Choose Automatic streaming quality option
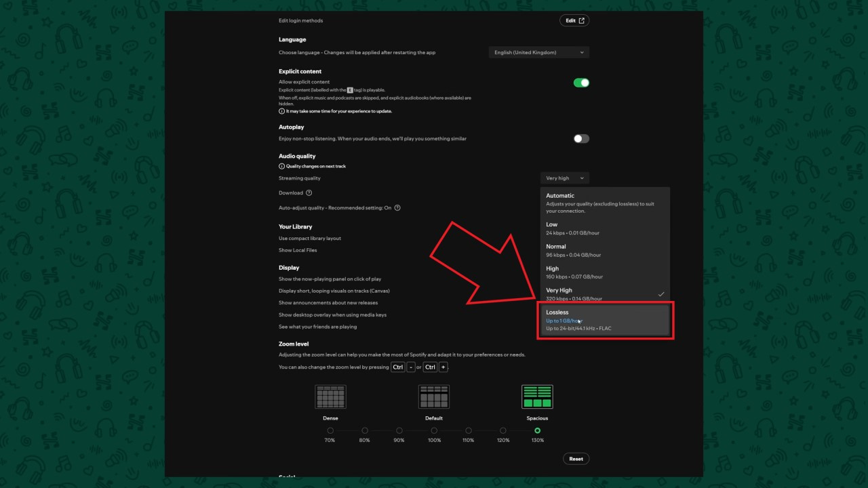This screenshot has width=868, height=488. 605,203
